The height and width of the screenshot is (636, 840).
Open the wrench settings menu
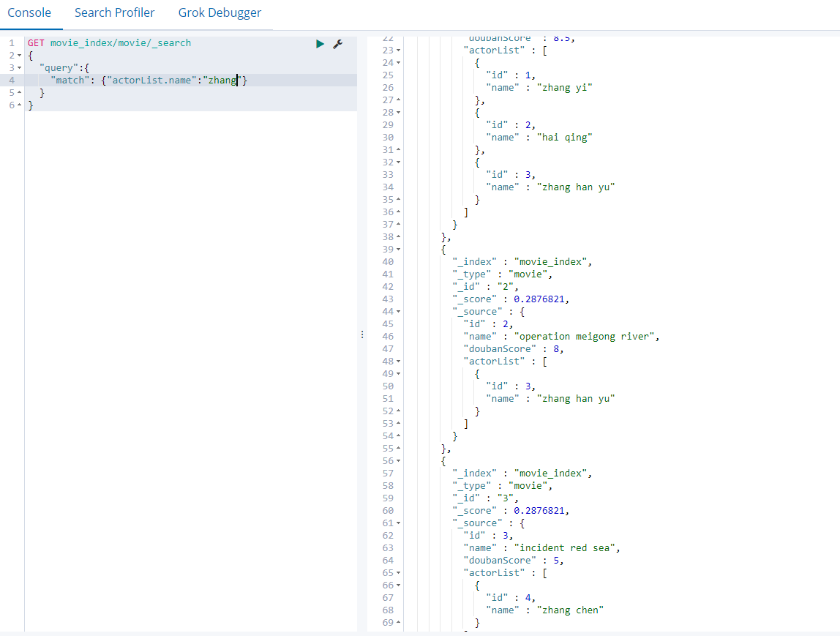(x=337, y=44)
